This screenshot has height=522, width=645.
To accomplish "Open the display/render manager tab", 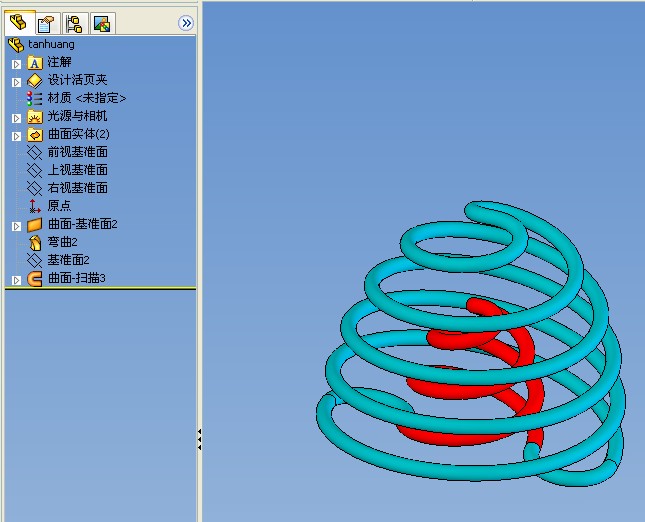I will tap(102, 23).
